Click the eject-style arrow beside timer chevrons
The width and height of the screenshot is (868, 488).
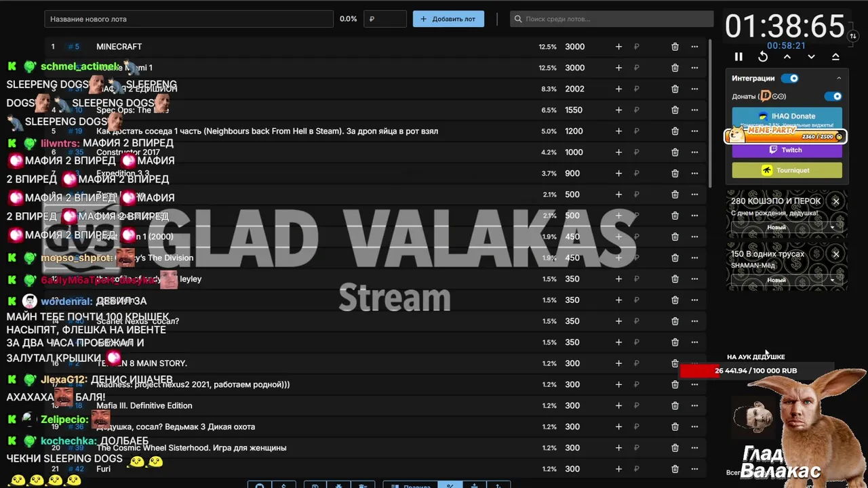pyautogui.click(x=835, y=57)
